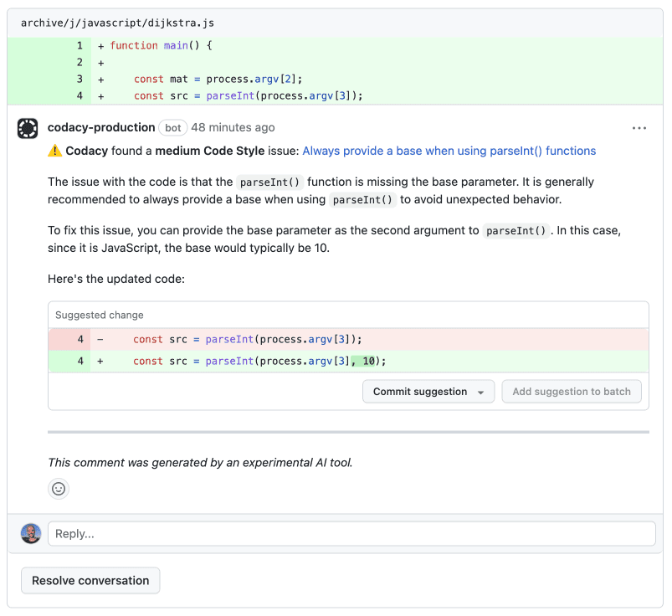Select line number 4 in the diff

point(80,95)
